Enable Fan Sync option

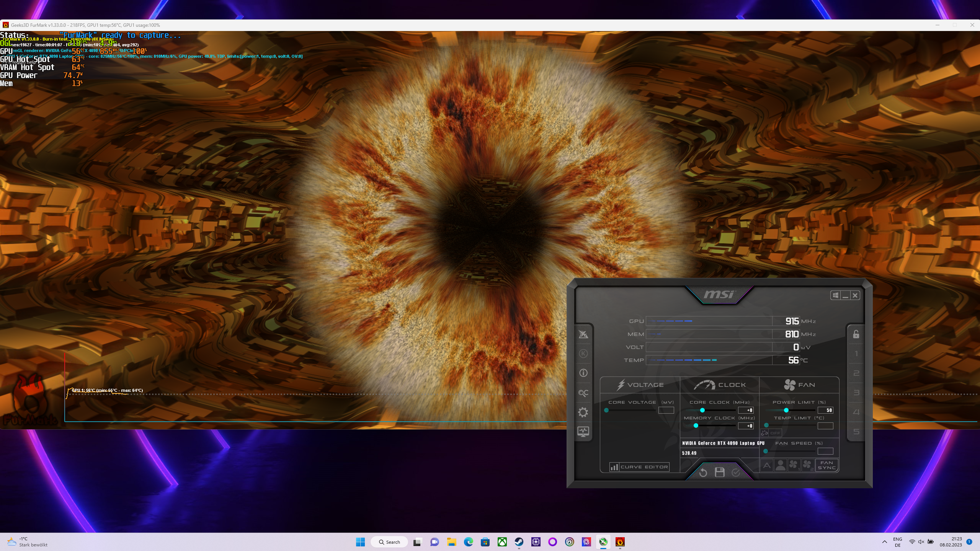click(826, 465)
